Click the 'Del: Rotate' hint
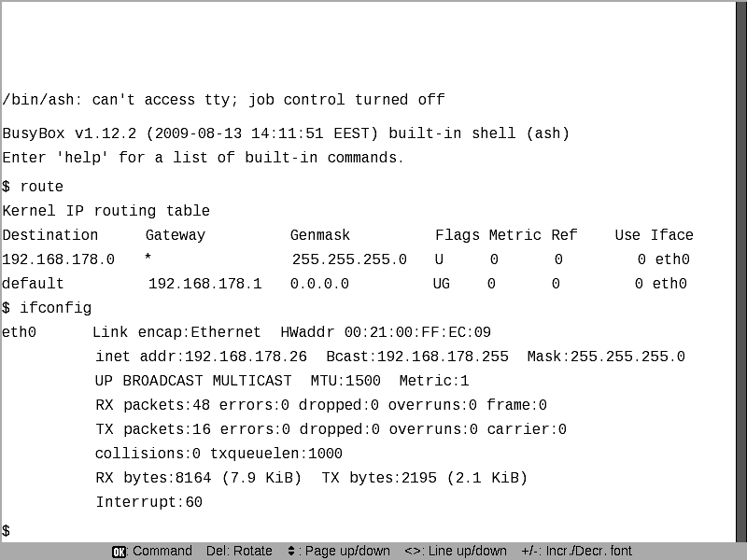747x560 pixels. pos(237,552)
